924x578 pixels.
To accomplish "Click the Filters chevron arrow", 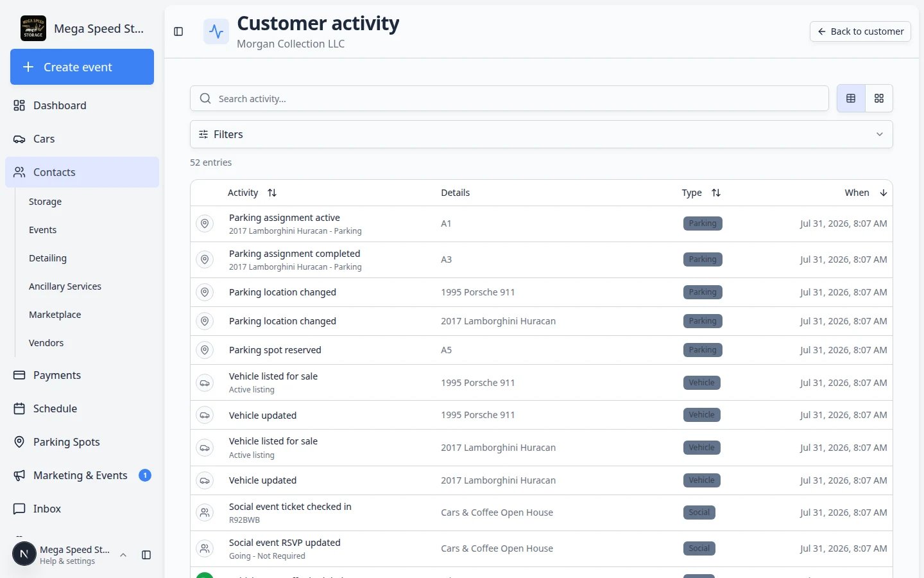I will [879, 134].
